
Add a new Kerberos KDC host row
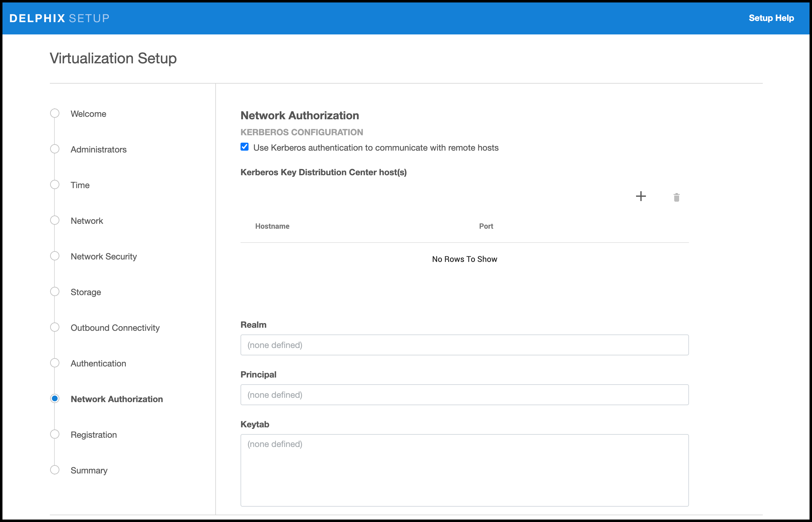pos(641,196)
